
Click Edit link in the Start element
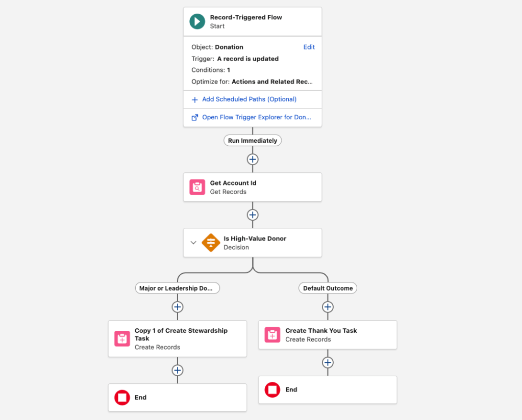tap(309, 47)
